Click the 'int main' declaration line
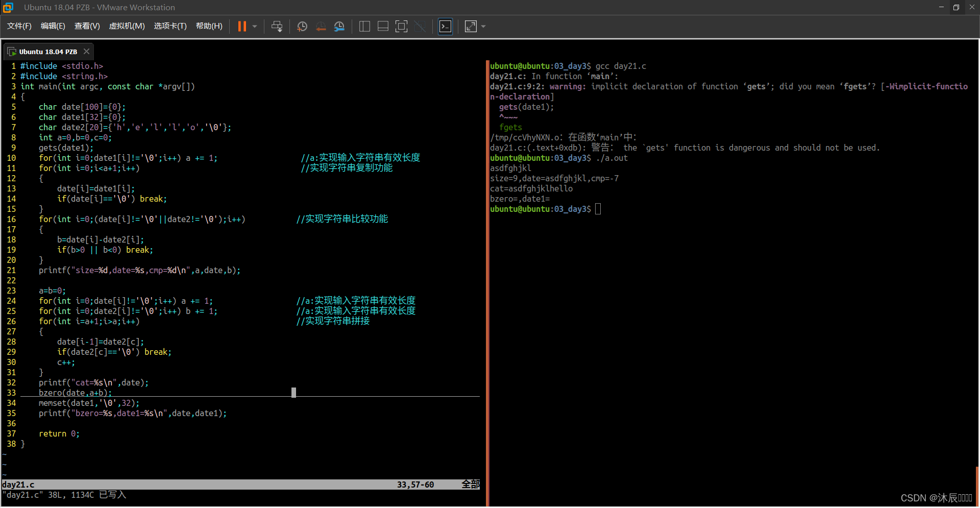This screenshot has width=980, height=508. (108, 86)
